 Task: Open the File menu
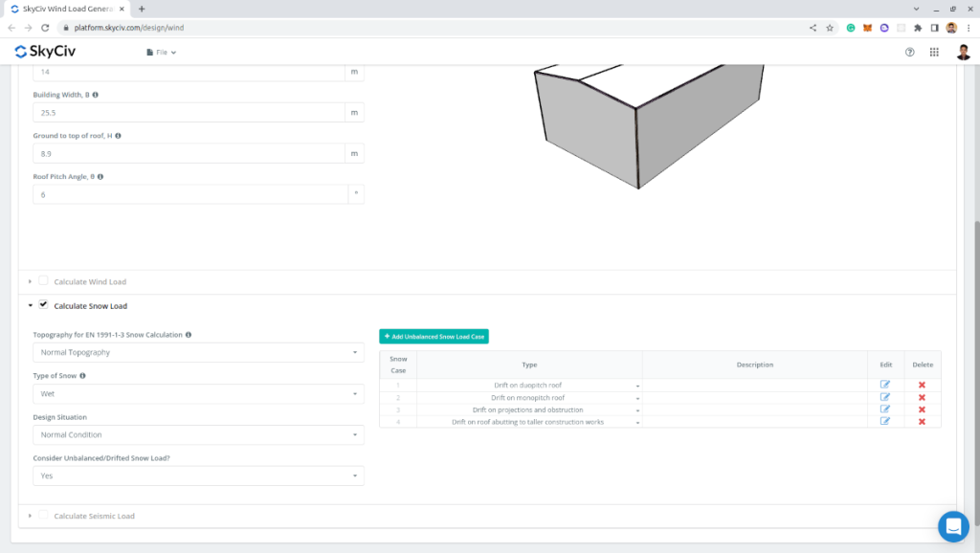161,52
